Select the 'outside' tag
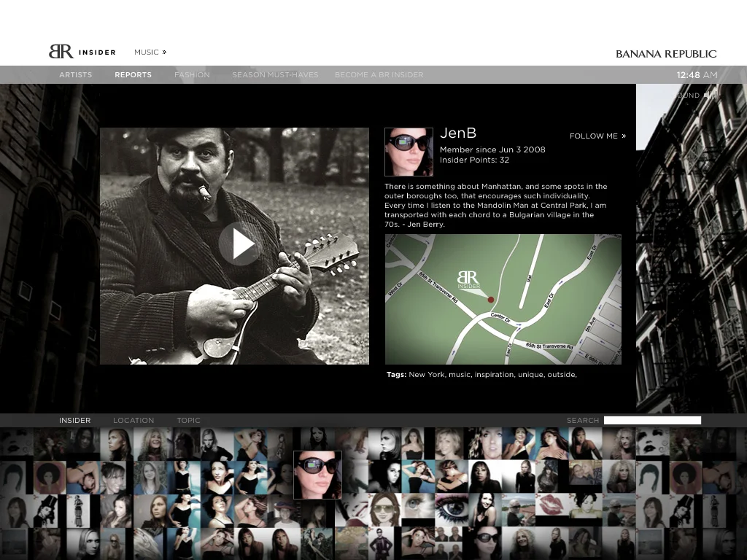Screen dimensions: 747x560 [x=562, y=375]
